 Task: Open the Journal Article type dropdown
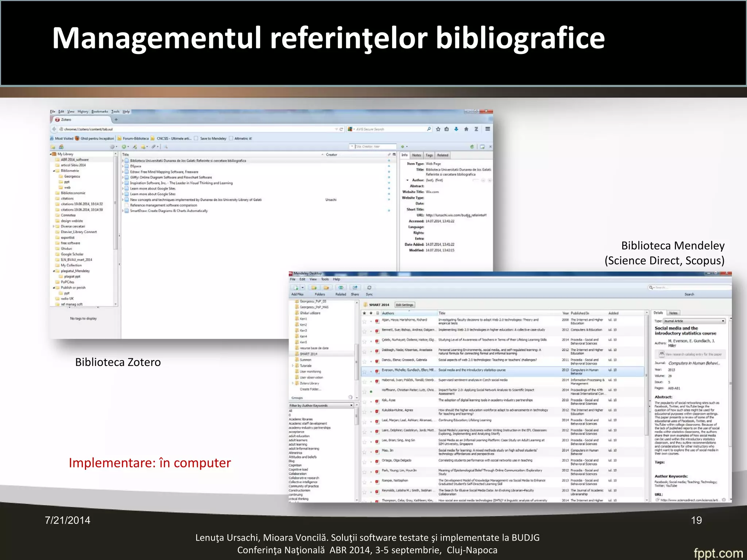pyautogui.click(x=694, y=321)
